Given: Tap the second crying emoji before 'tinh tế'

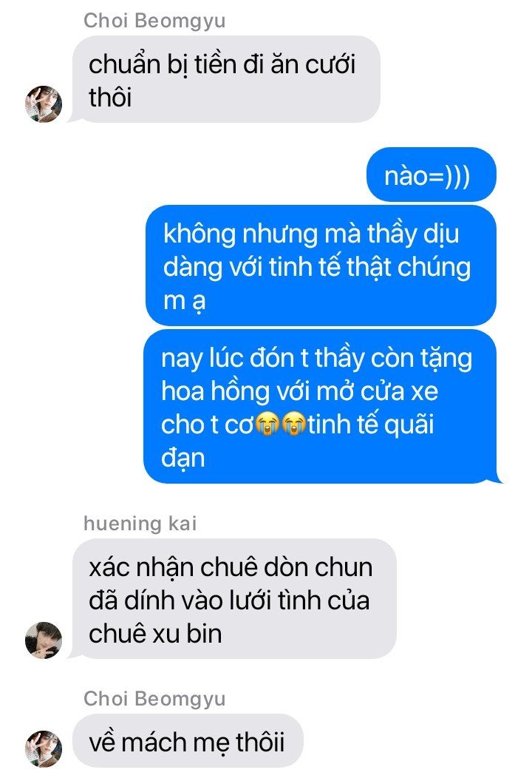Looking at the screenshot, I should pyautogui.click(x=293, y=424).
